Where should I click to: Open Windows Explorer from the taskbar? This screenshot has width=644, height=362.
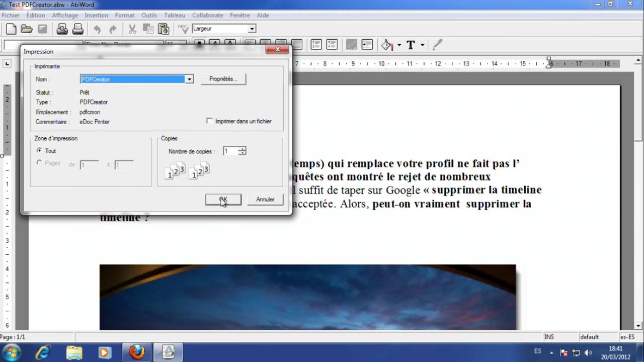click(x=74, y=352)
